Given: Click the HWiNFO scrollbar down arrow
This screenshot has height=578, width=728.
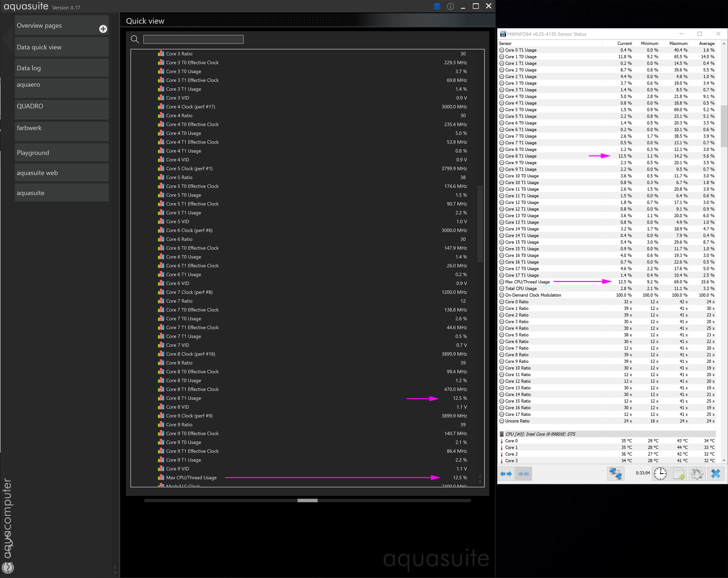Looking at the screenshot, I should click(724, 460).
